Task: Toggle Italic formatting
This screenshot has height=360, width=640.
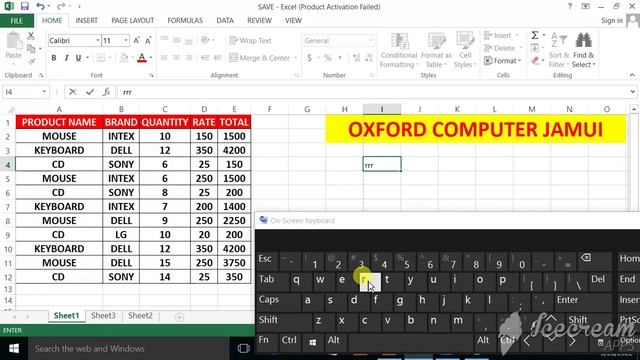Action: 66,58
